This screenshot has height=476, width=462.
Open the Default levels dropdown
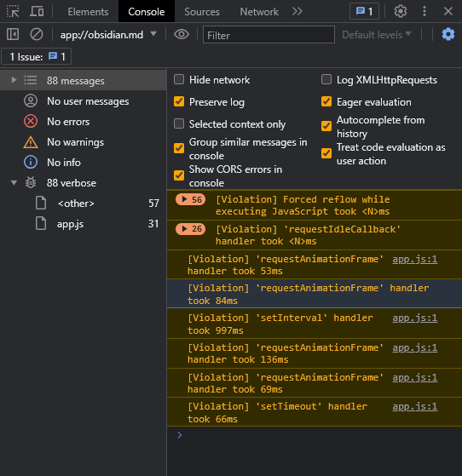(377, 35)
